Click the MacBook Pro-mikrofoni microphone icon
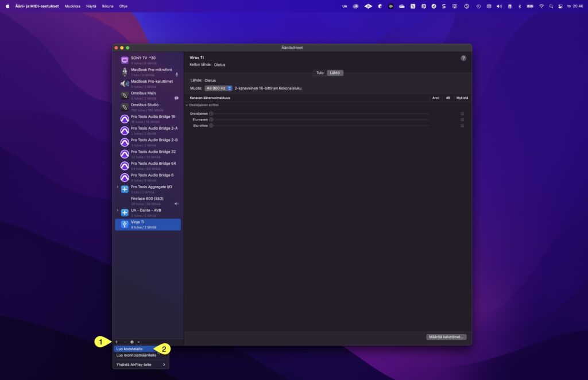588x380 pixels. coord(126,71)
